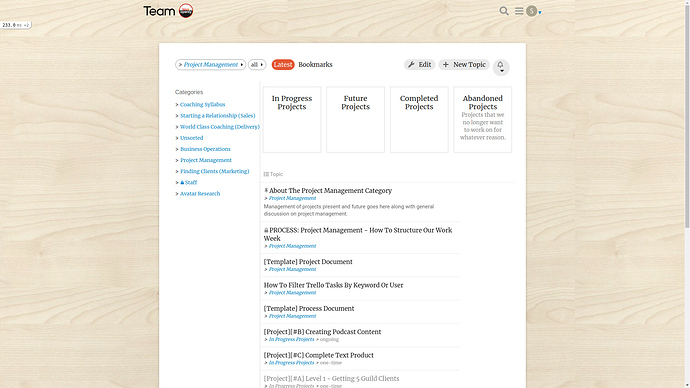The height and width of the screenshot is (388, 690).
Task: Open the Business Operations category
Action: point(205,149)
